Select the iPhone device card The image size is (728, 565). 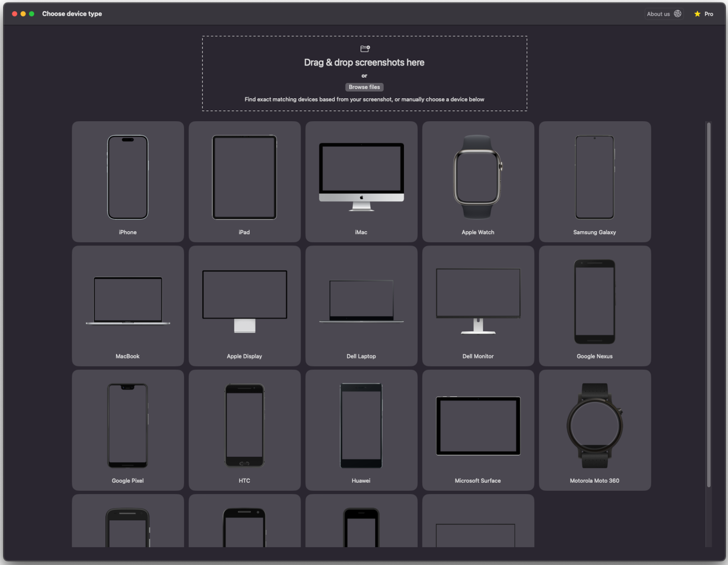[128, 182]
